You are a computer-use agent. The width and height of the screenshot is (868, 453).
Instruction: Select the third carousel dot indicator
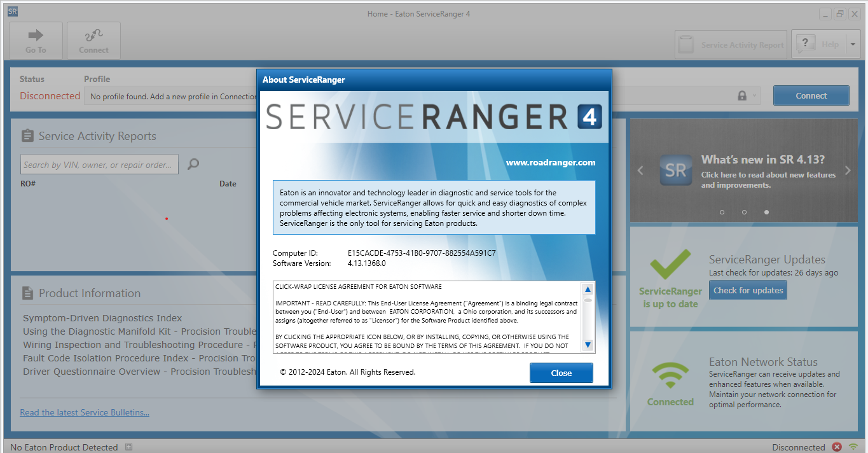coord(766,212)
